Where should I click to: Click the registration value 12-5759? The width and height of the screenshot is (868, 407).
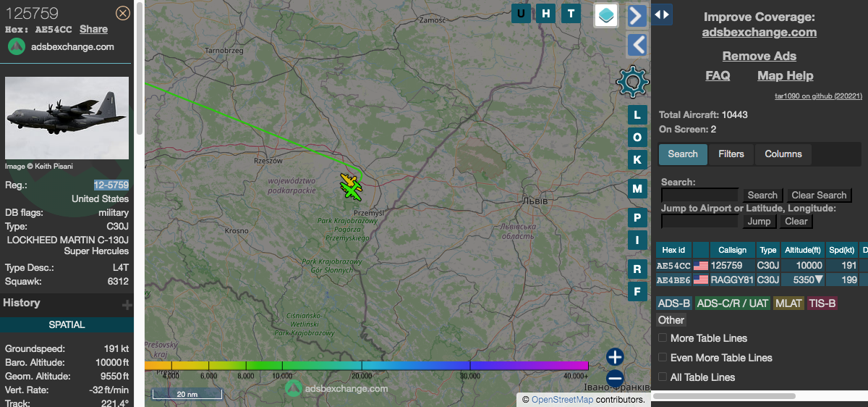click(x=111, y=185)
